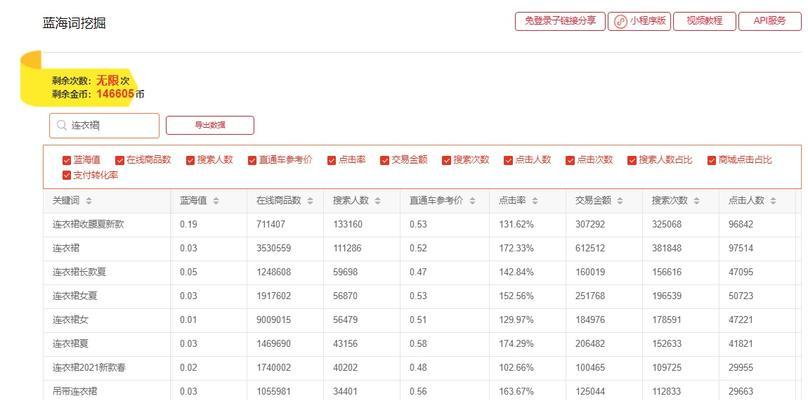The width and height of the screenshot is (808, 400).
Task: Select keyword 连衣裙女夏
Action: pos(75,296)
